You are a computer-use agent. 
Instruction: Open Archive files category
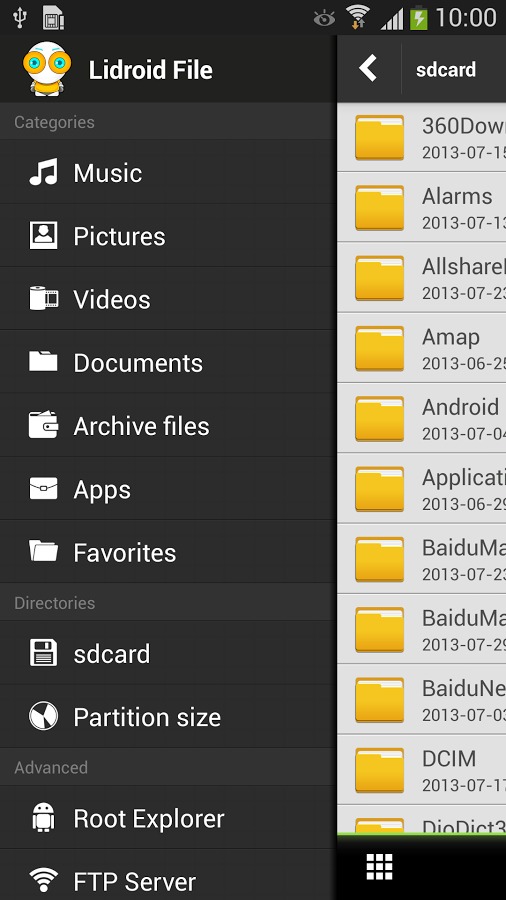[x=168, y=425]
